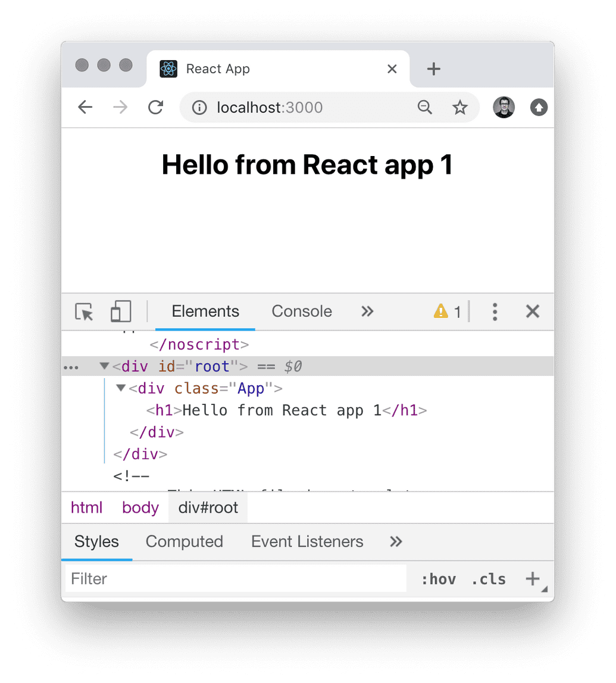Click the zoom magnifier in the address bar
This screenshot has width=616, height=683.
click(425, 107)
